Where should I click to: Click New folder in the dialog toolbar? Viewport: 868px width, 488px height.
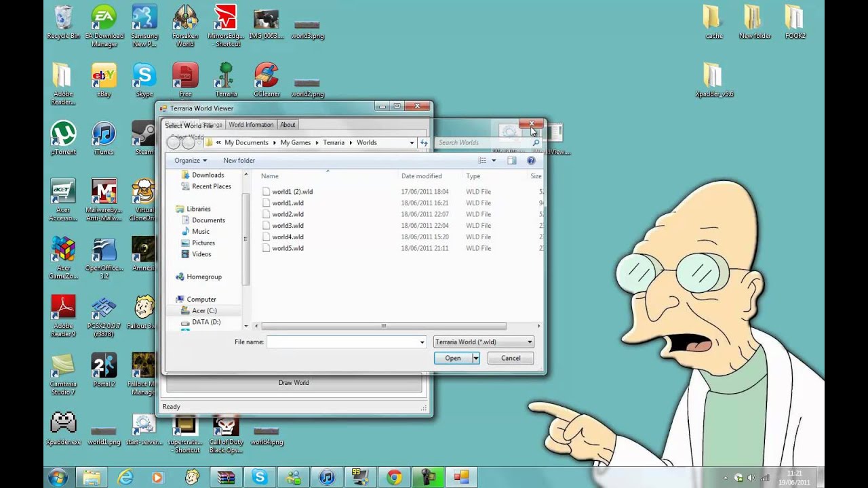(239, 161)
